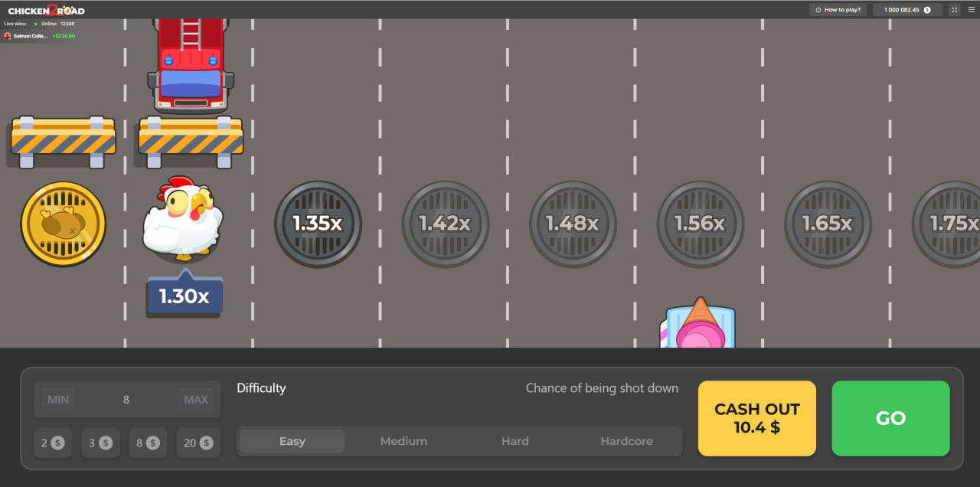Click the Salmon Colle... player avatar
Viewport: 980px width, 487px height.
8,36
